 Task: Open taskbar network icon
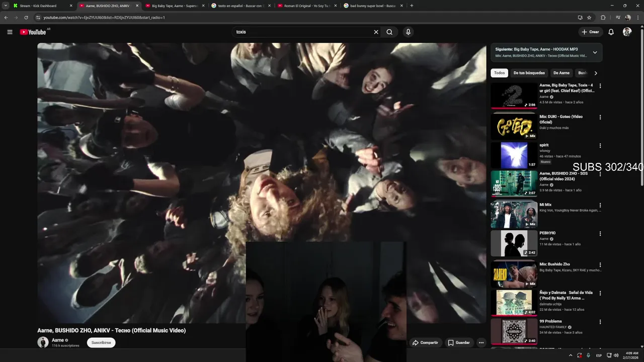609,355
